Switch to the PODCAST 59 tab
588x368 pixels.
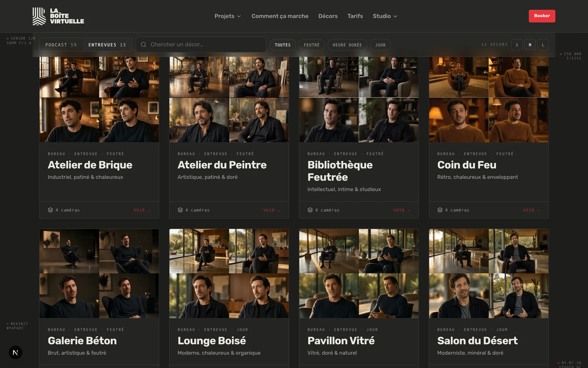coord(61,45)
